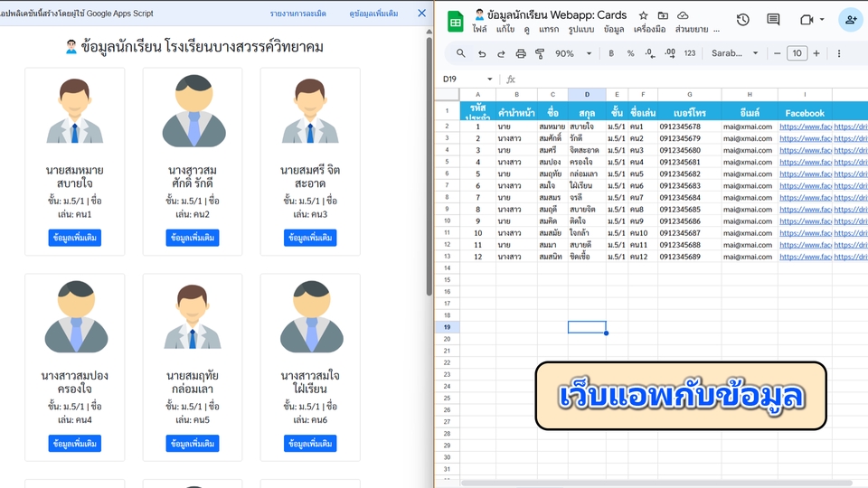Open the zoom 90% dropdown
868x488 pixels.
click(x=573, y=53)
